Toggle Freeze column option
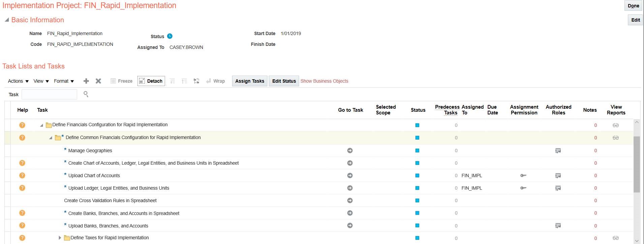644x244 pixels. 122,81
